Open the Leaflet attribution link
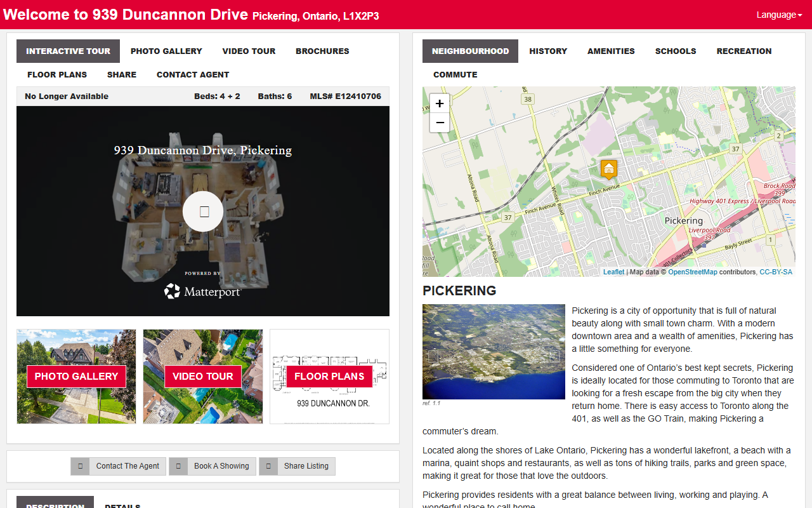The width and height of the screenshot is (812, 508). pyautogui.click(x=613, y=272)
